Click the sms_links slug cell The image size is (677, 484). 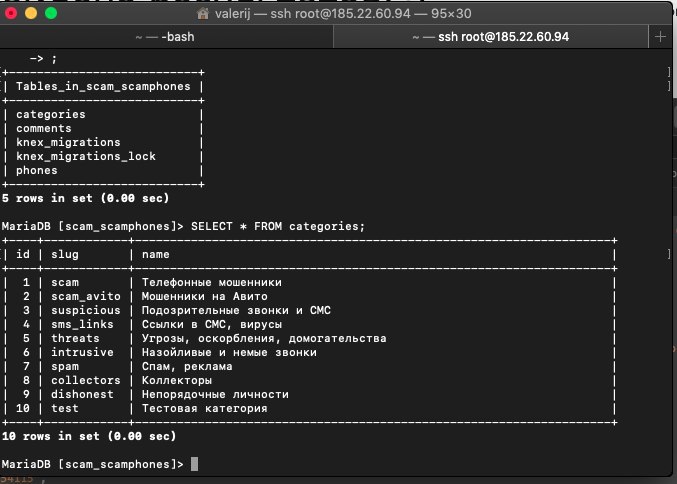tap(82, 324)
